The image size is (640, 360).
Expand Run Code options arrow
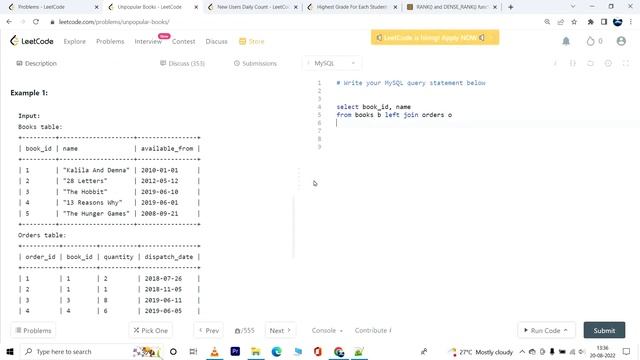click(x=566, y=330)
